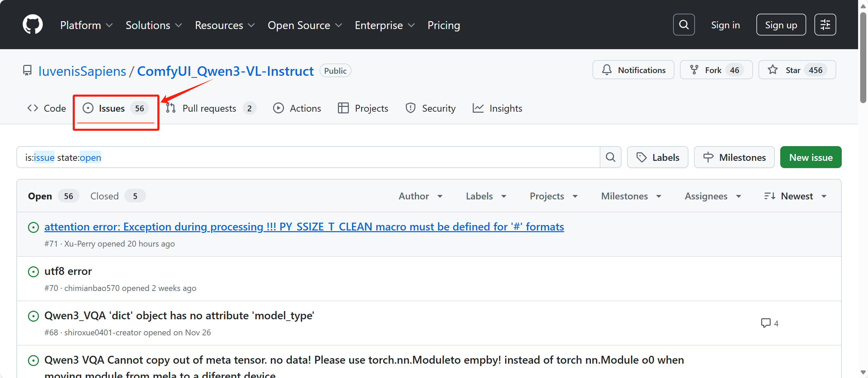Click the Notifications bell button

pyautogui.click(x=634, y=70)
